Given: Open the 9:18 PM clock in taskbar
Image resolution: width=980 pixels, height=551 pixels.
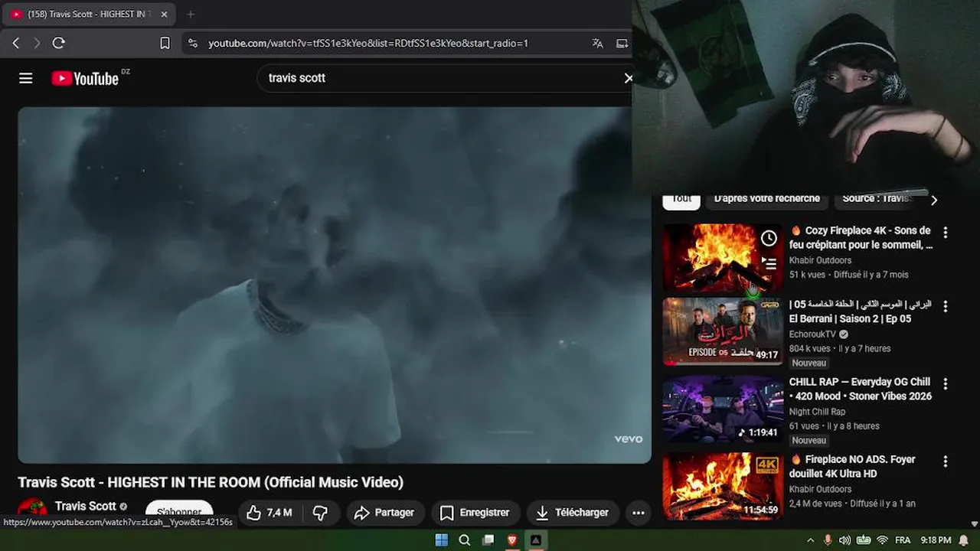Looking at the screenshot, I should (x=936, y=540).
